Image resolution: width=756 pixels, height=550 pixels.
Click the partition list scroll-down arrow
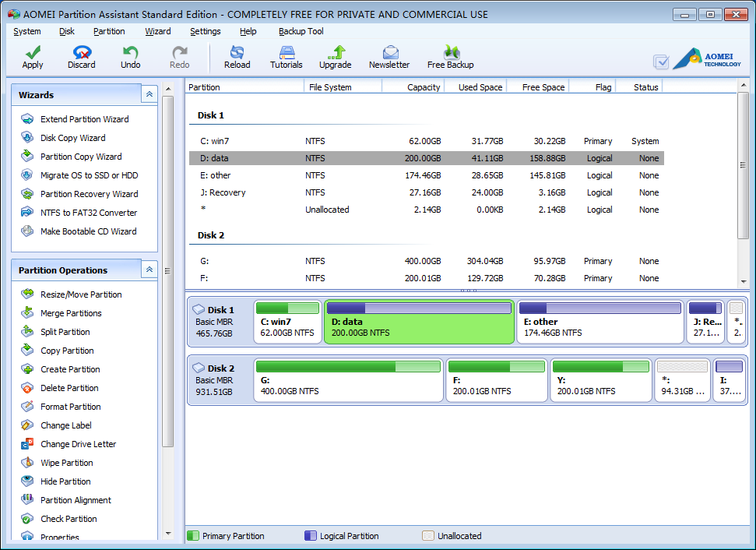(743, 281)
